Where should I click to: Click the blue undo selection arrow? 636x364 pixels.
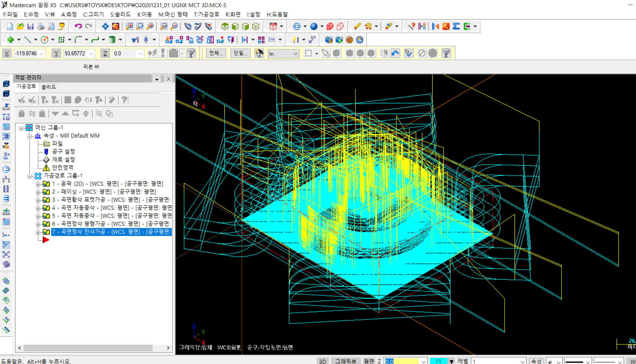pyautogui.click(x=395, y=53)
